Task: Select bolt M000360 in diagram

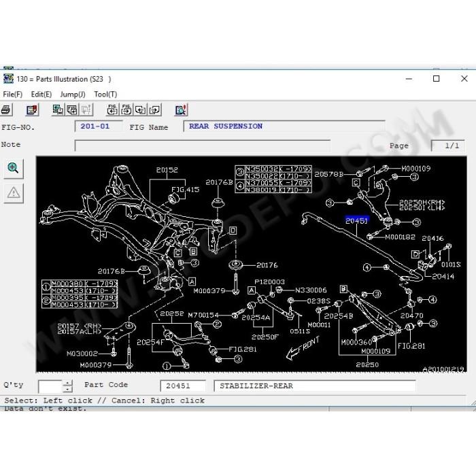Action: pos(356,343)
